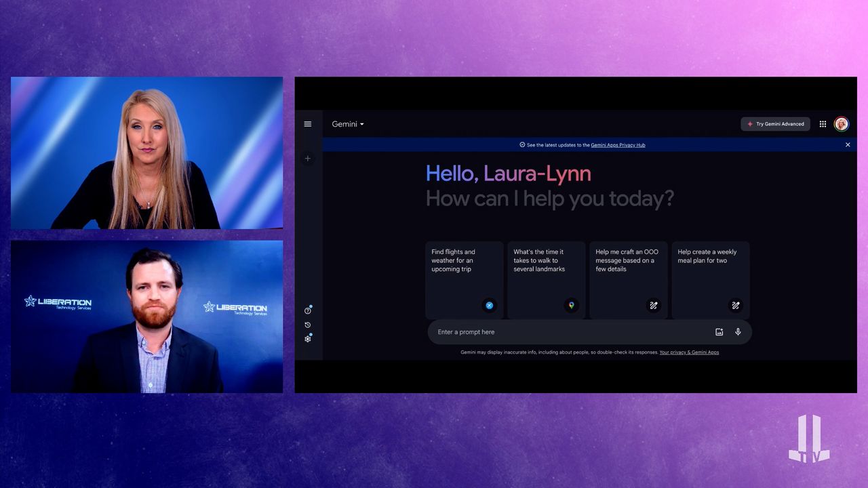Image resolution: width=868 pixels, height=488 pixels.
Task: Open the Activity history icon
Action: [x=307, y=325]
